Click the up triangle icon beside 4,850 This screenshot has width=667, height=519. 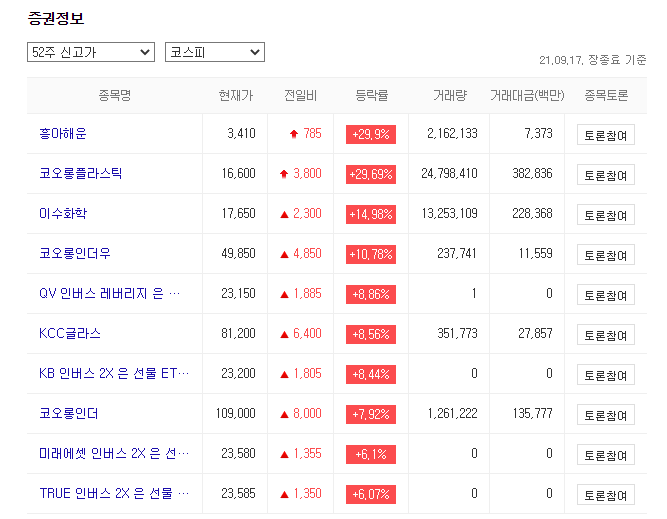[x=285, y=254]
